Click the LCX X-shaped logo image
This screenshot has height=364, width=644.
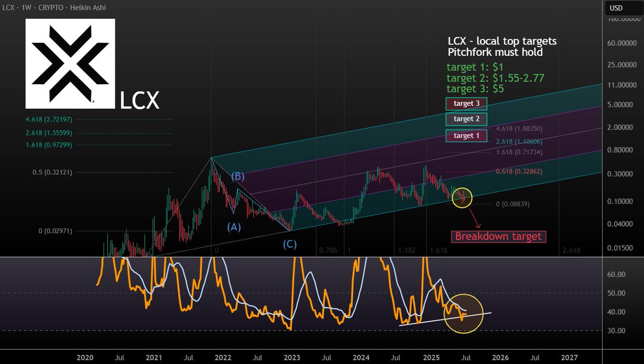(70, 64)
